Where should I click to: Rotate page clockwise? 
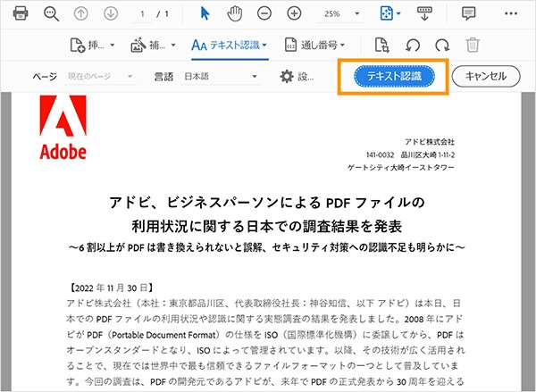click(x=442, y=46)
